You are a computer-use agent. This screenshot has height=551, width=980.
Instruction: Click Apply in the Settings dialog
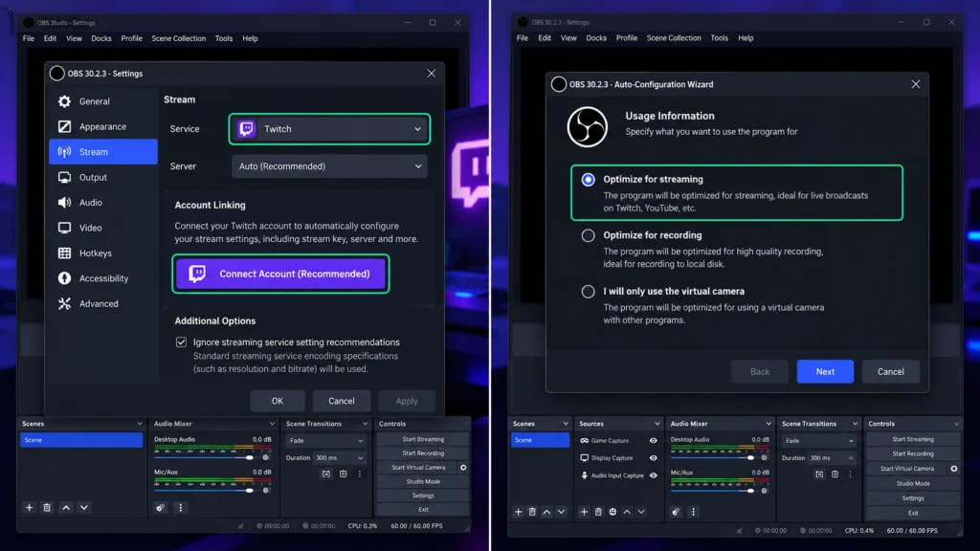coord(406,401)
